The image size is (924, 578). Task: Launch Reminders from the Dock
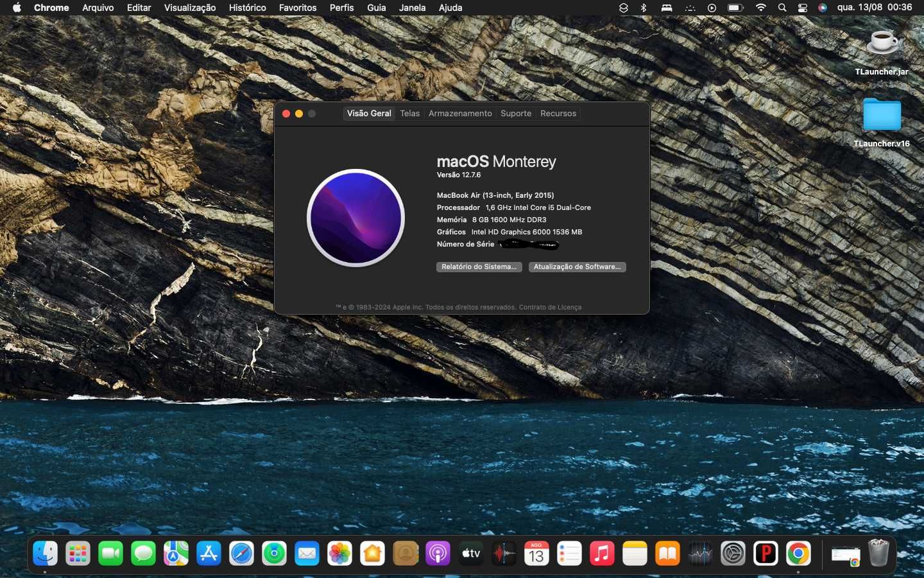(569, 554)
